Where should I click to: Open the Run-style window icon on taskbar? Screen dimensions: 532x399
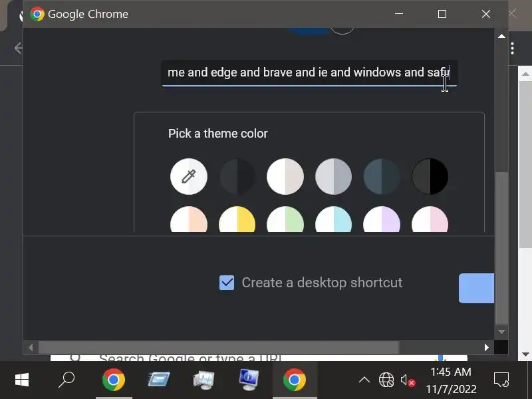click(159, 380)
